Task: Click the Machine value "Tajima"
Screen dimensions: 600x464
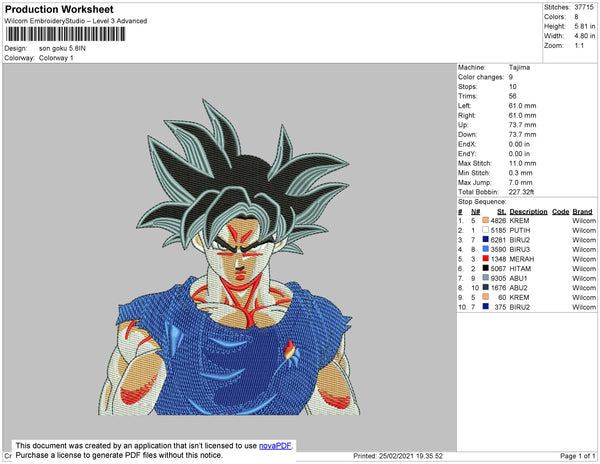Action: coord(519,67)
